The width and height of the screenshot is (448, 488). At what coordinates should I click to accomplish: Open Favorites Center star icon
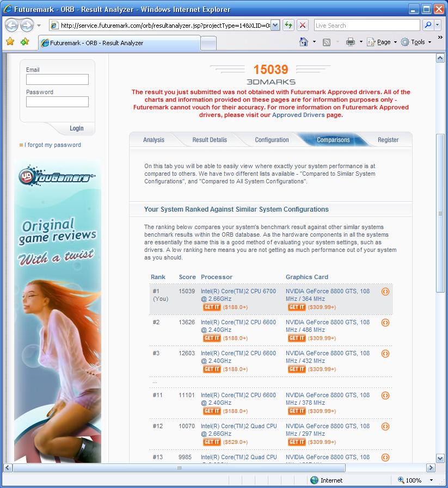point(10,42)
